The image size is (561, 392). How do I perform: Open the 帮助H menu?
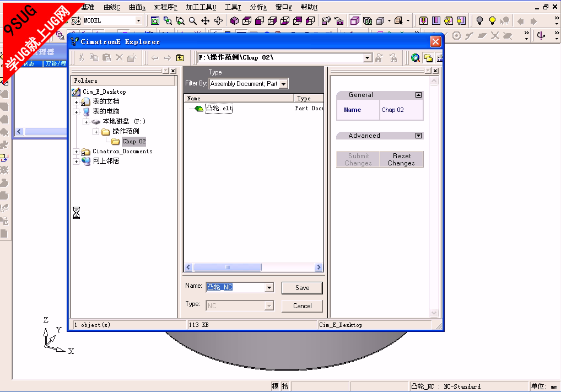tap(309, 7)
